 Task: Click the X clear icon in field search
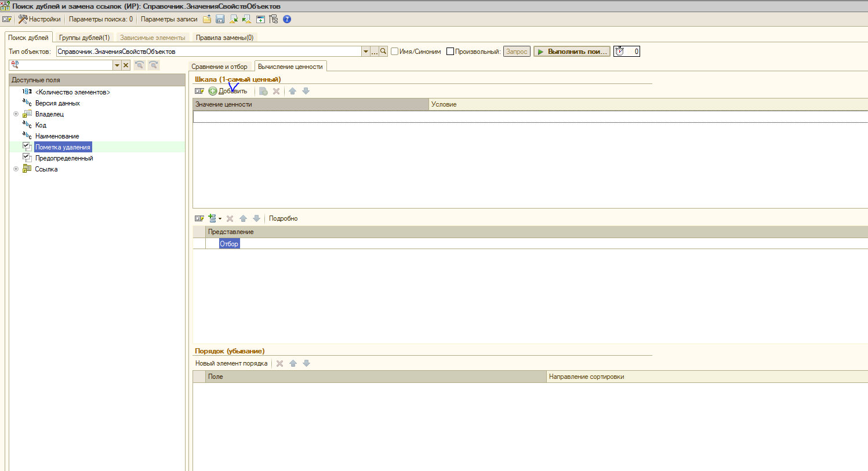point(126,65)
